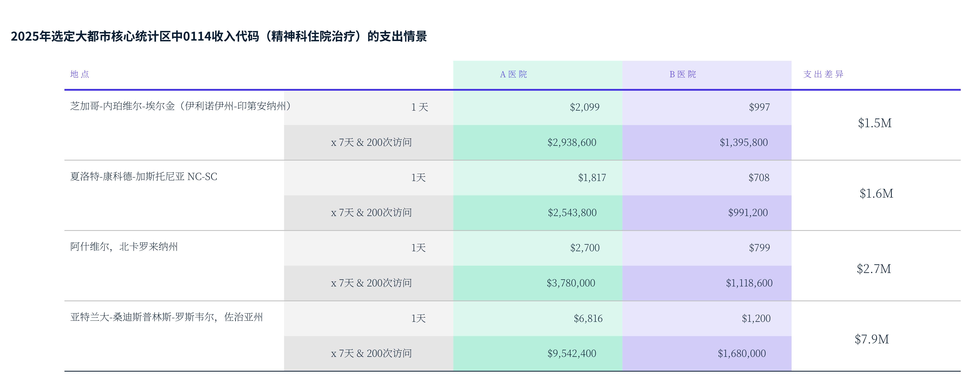
Task: Select the $2,938,600 cell
Action: click(572, 142)
